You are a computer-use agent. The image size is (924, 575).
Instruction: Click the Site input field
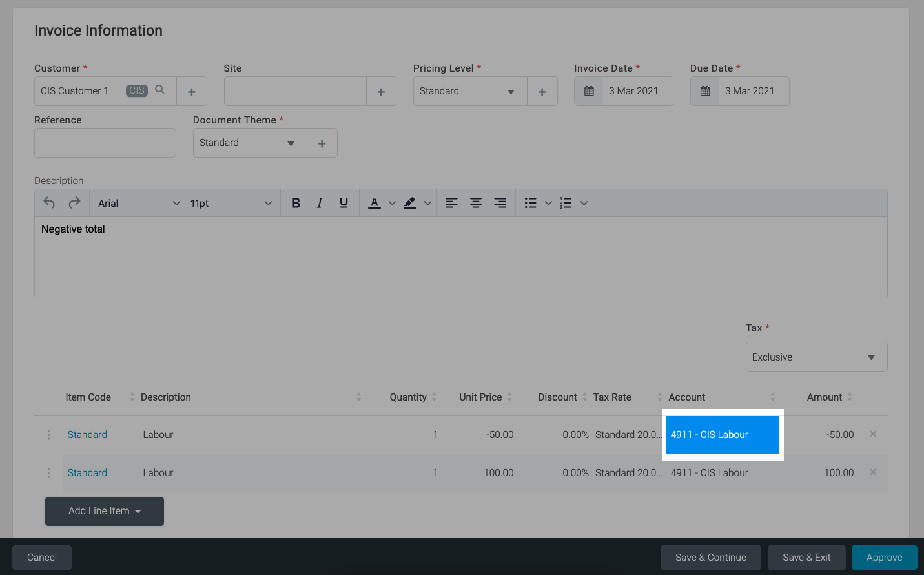295,91
